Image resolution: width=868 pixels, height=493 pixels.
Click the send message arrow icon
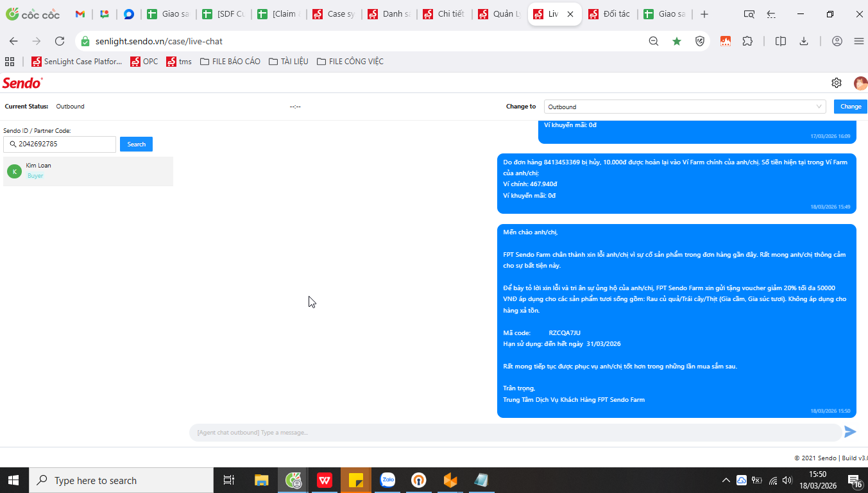click(850, 432)
